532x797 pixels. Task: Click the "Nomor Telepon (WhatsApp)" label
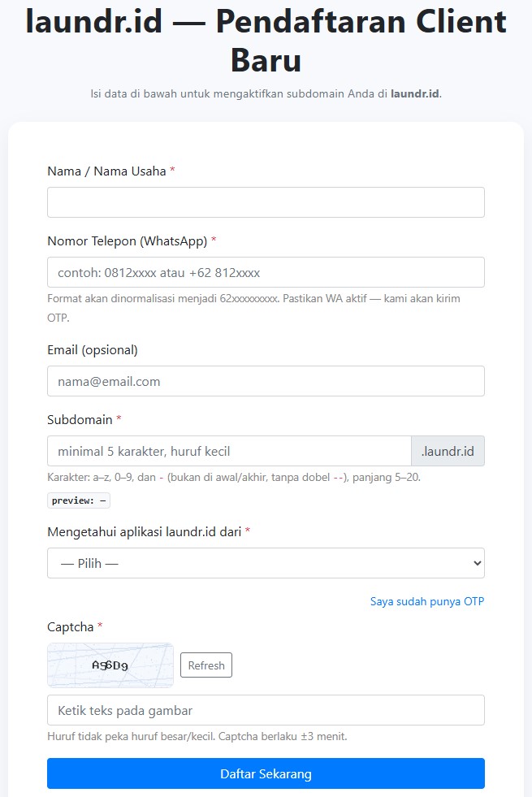(127, 241)
